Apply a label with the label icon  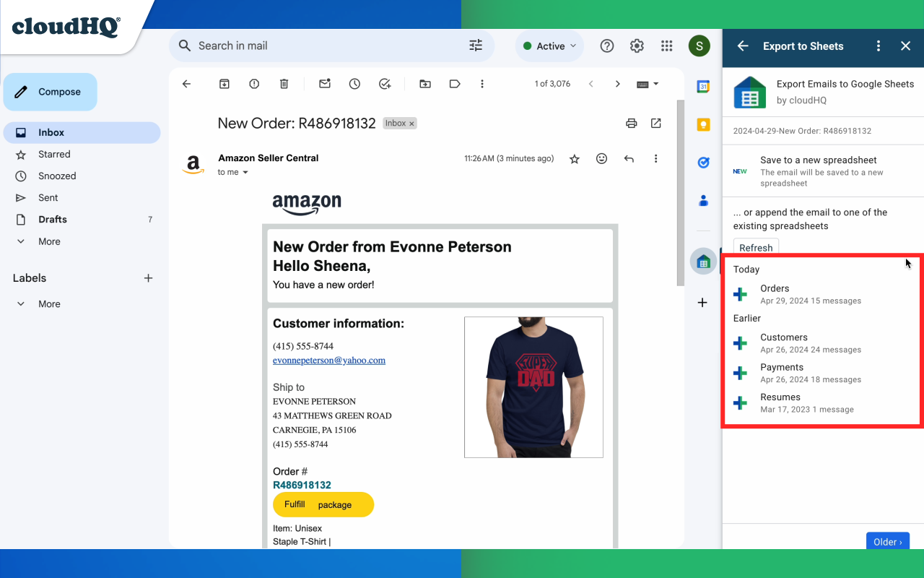[455, 84]
